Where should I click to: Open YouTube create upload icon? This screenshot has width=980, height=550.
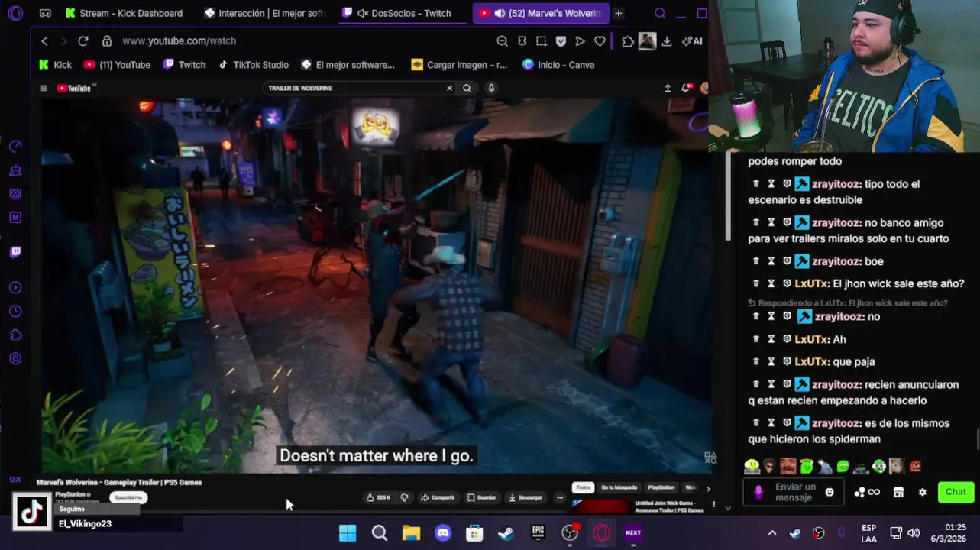coord(668,88)
